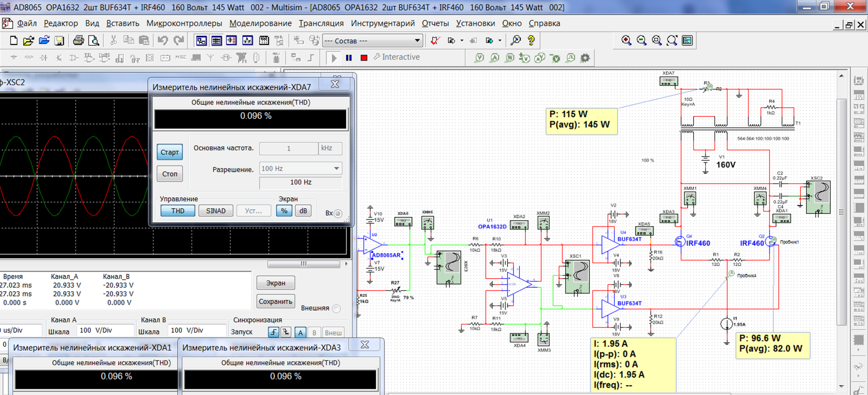
Task: Place a source component icon
Action: click(x=14, y=58)
